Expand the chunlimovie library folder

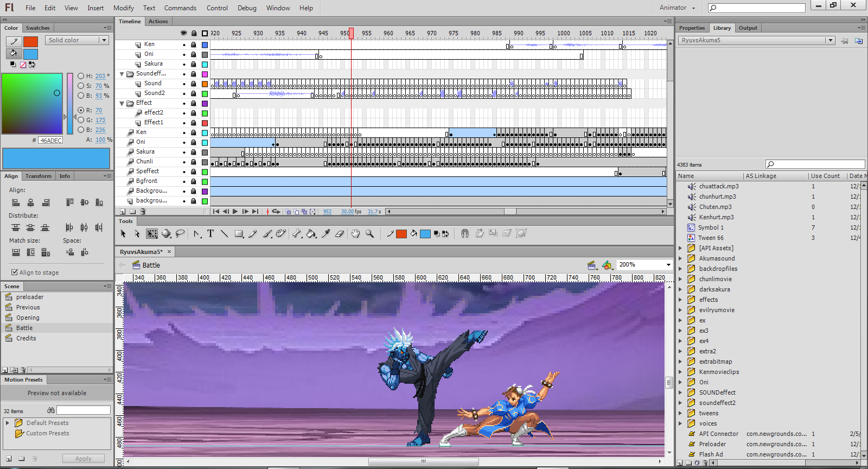[x=680, y=279]
